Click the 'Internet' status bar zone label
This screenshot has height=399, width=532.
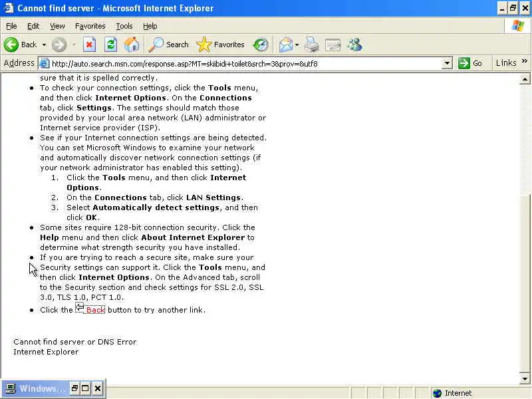(458, 393)
